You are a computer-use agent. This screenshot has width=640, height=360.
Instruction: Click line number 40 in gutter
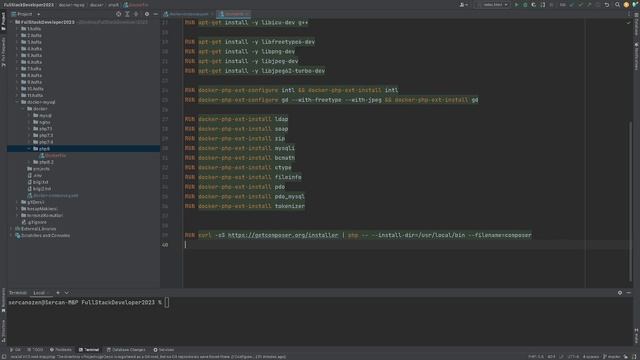(165, 245)
